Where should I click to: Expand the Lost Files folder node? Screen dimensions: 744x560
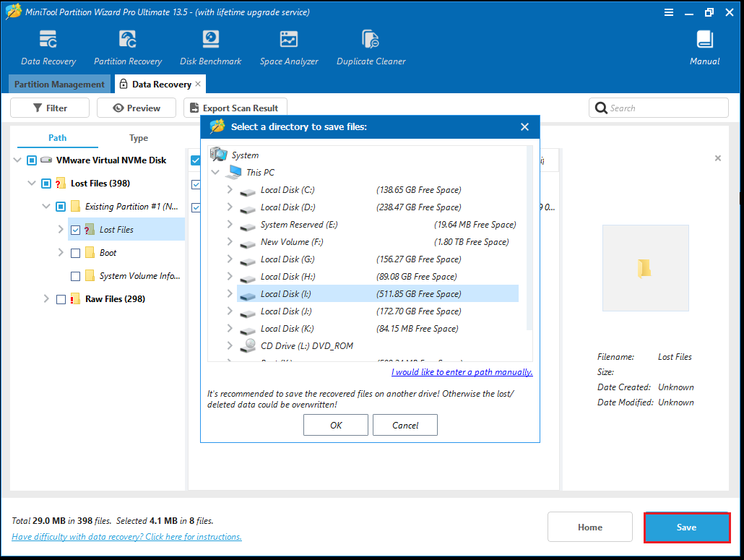(61, 229)
